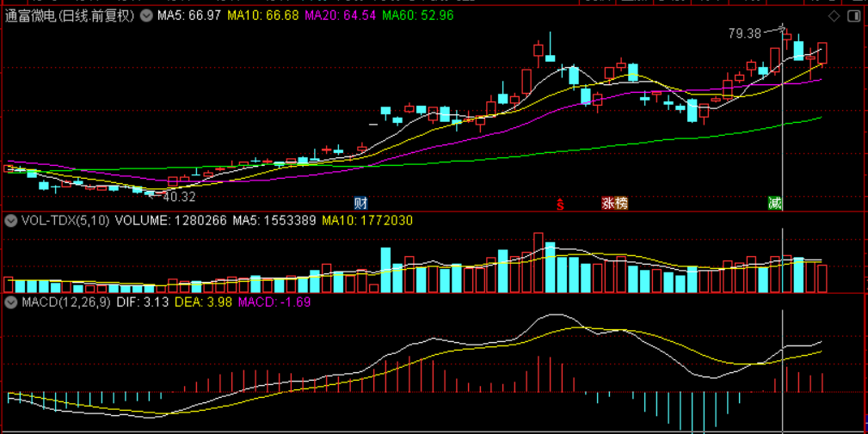
Task: Click the green 减 shareholding marker
Action: [x=775, y=203]
